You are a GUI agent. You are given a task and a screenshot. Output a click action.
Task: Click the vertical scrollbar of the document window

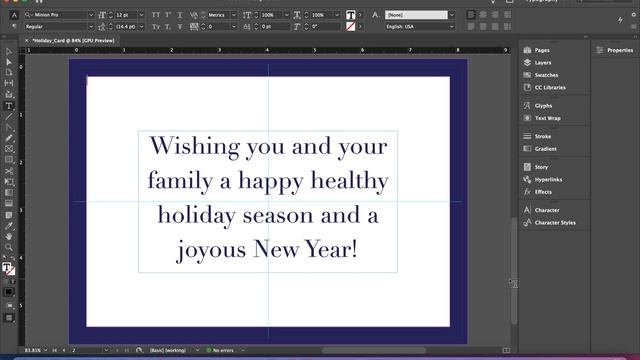(514, 271)
